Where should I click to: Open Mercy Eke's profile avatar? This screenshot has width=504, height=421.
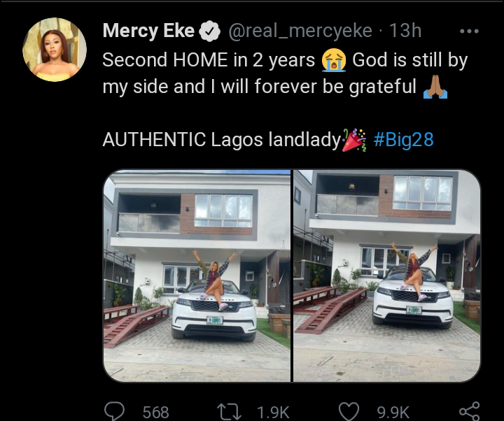click(55, 50)
